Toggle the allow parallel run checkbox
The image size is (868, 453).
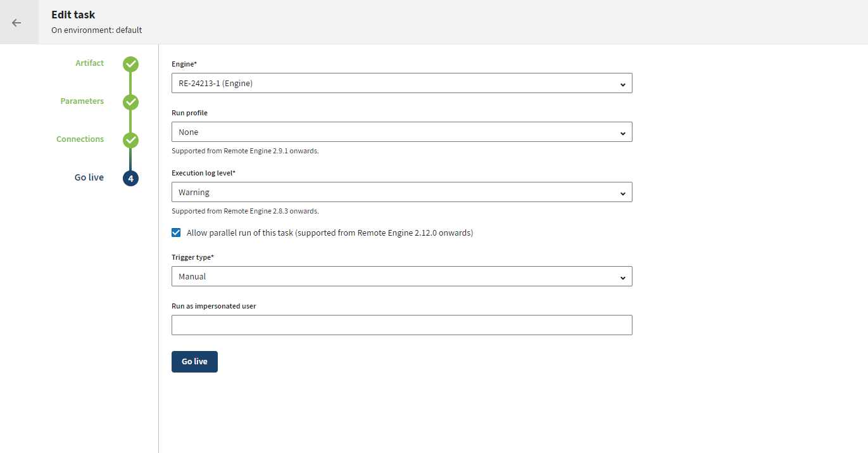point(176,233)
